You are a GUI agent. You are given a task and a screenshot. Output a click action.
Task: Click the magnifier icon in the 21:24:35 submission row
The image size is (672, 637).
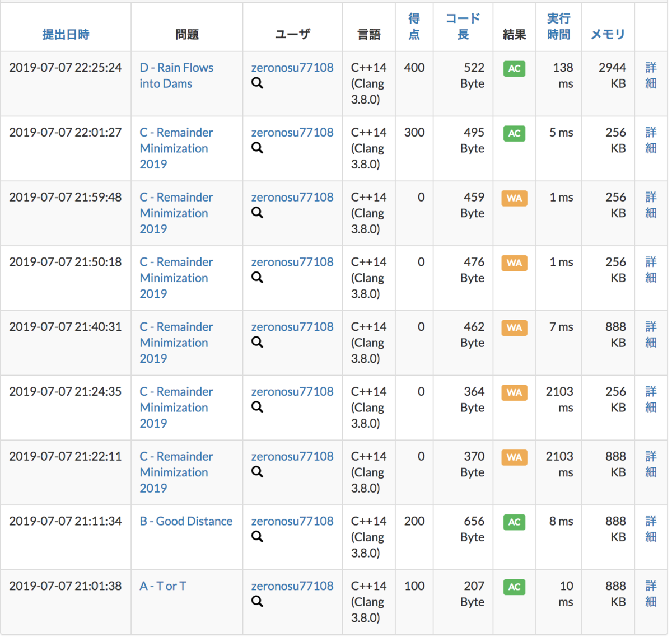point(257,407)
